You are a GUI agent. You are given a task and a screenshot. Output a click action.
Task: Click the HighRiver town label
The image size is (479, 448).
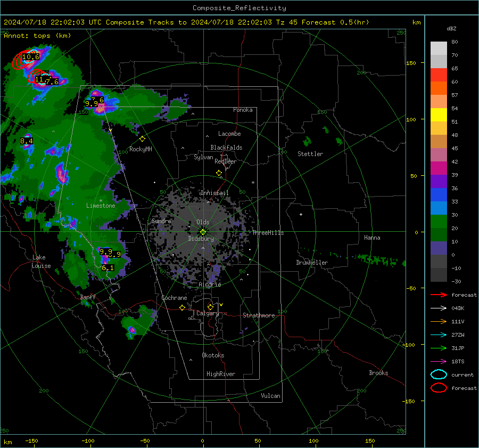coord(221,374)
